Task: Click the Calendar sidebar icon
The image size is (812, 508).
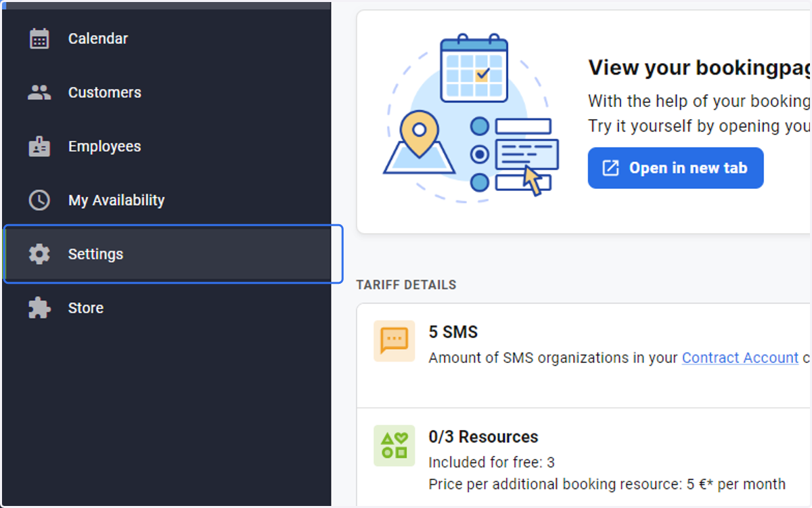Action: [x=39, y=39]
